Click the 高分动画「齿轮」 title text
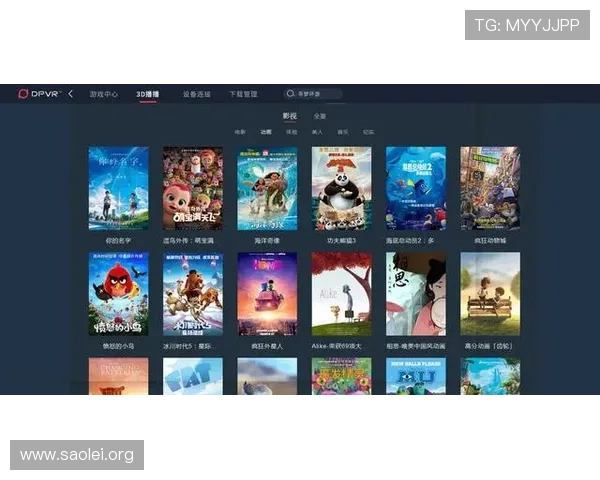Viewport: 600px width, 480px height. click(489, 346)
